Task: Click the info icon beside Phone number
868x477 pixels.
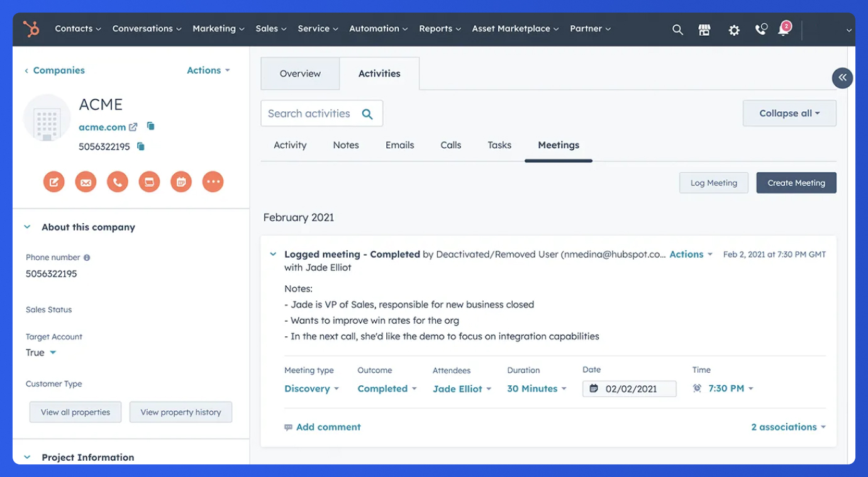Action: click(x=87, y=258)
